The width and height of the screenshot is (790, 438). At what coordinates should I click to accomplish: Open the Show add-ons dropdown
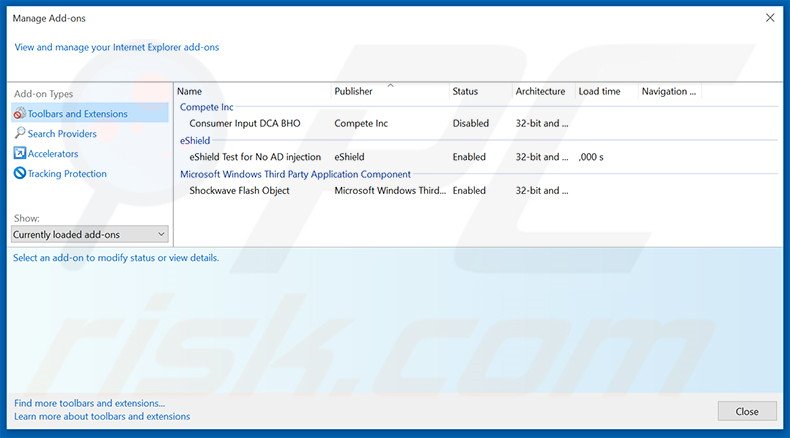pyautogui.click(x=90, y=234)
